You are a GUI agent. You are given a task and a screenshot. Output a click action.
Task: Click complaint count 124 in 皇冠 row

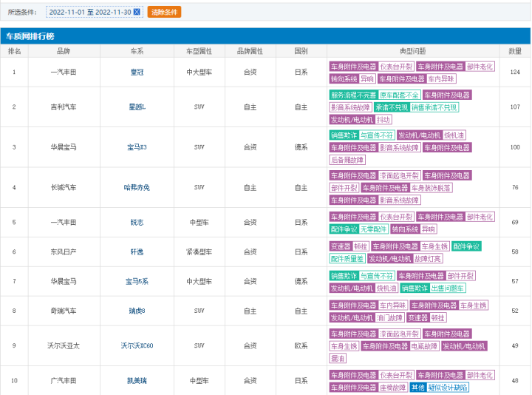pos(515,72)
